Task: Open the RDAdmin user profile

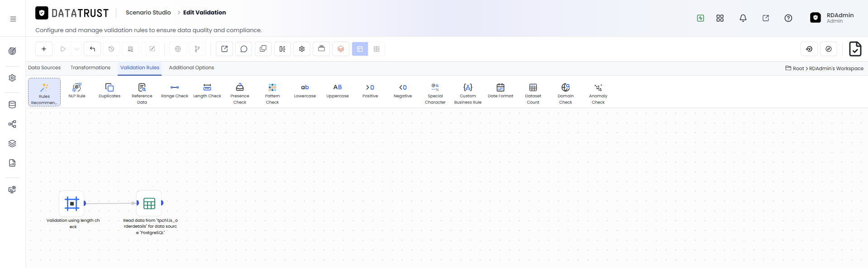Action: pyautogui.click(x=832, y=18)
